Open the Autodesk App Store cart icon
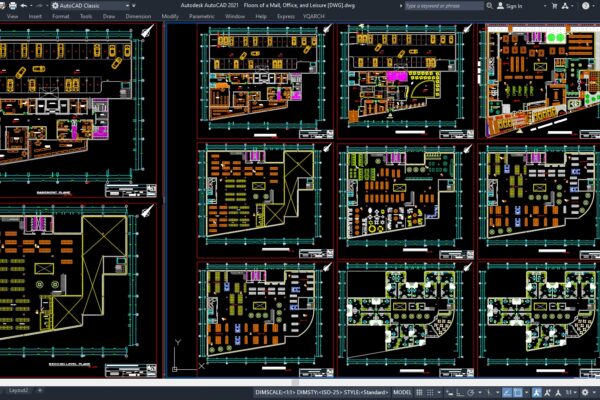The height and width of the screenshot is (400, 600). [554, 6]
